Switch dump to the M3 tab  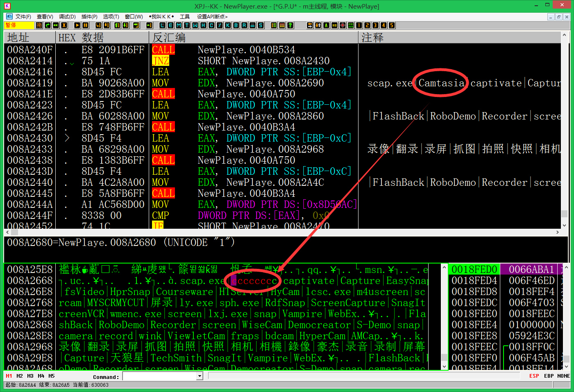click(x=30, y=376)
